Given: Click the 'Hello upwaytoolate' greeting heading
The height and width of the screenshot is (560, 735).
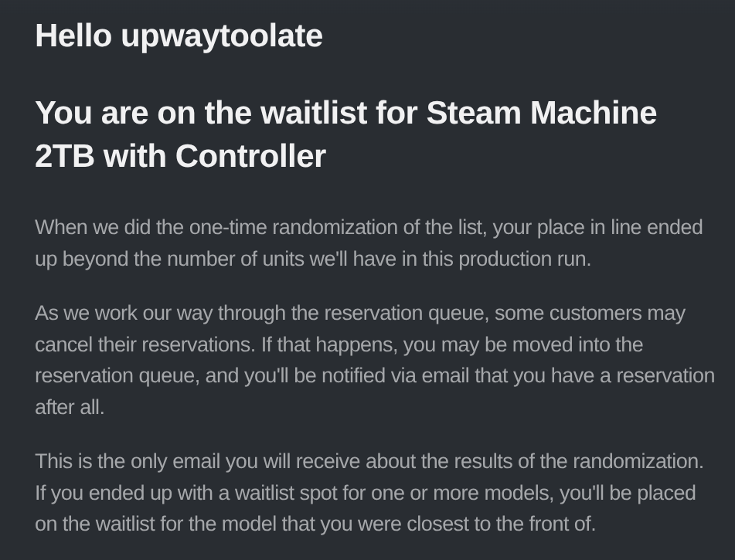Looking at the screenshot, I should [179, 36].
